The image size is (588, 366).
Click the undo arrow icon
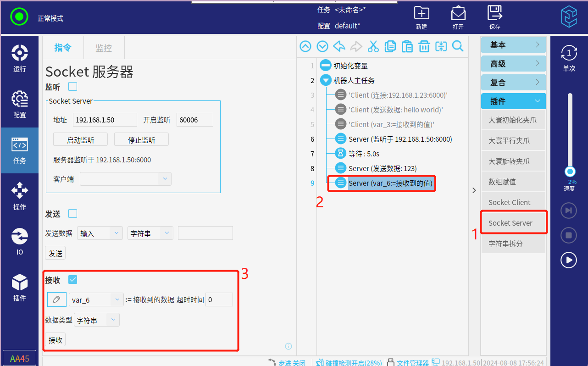[339, 46]
